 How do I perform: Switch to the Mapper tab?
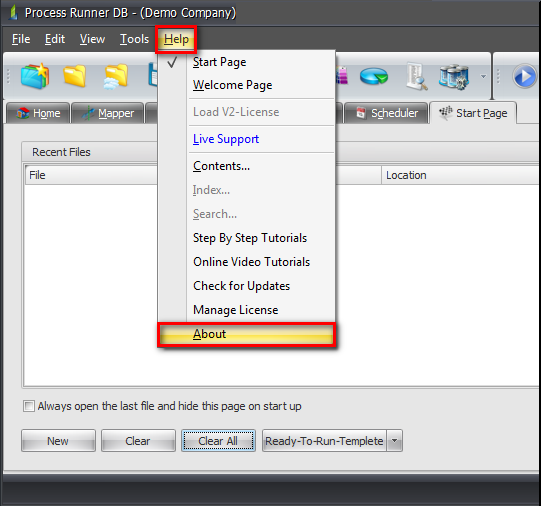107,113
